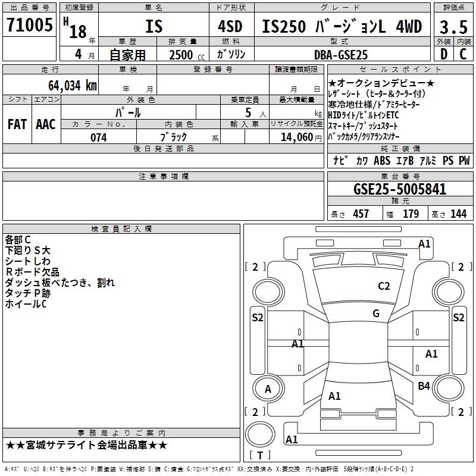Click the interior grade C under 内装
Image resolution: width=476 pixels, height=476 pixels.
point(463,54)
